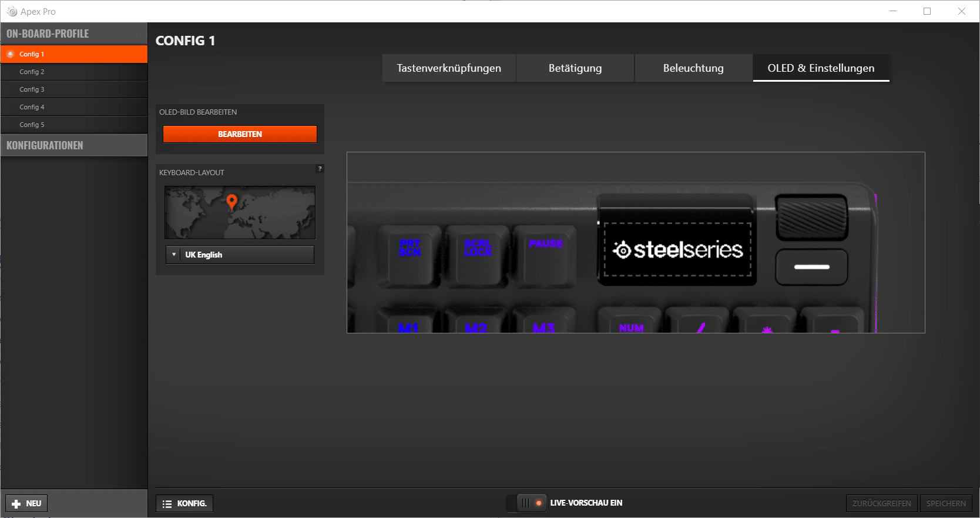980x518 pixels.
Task: Select Config 3 in on-board profiles
Action: point(32,89)
